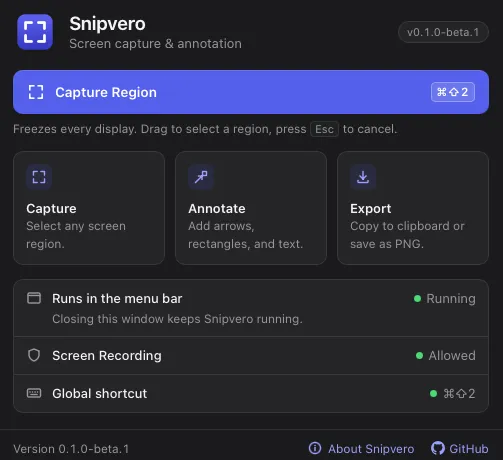Click the Allowed status next to Screen Recording
This screenshot has width=503, height=460.
(452, 356)
